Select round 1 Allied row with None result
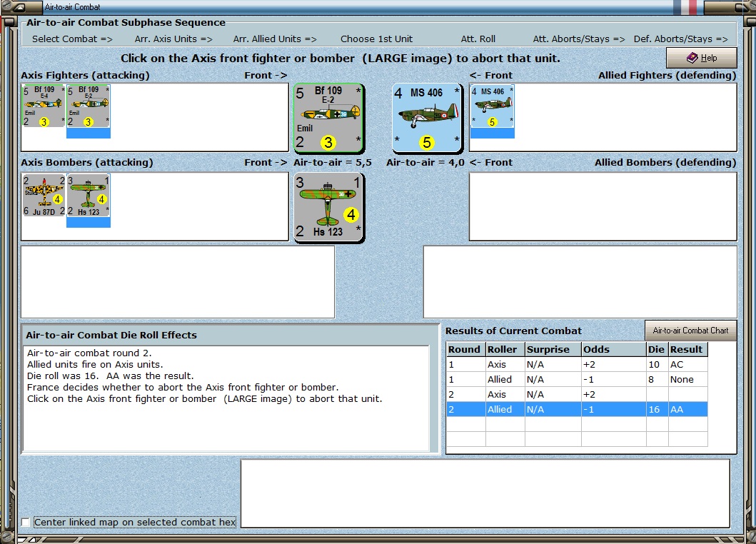Screen dimensions: 756x544 click(x=577, y=380)
